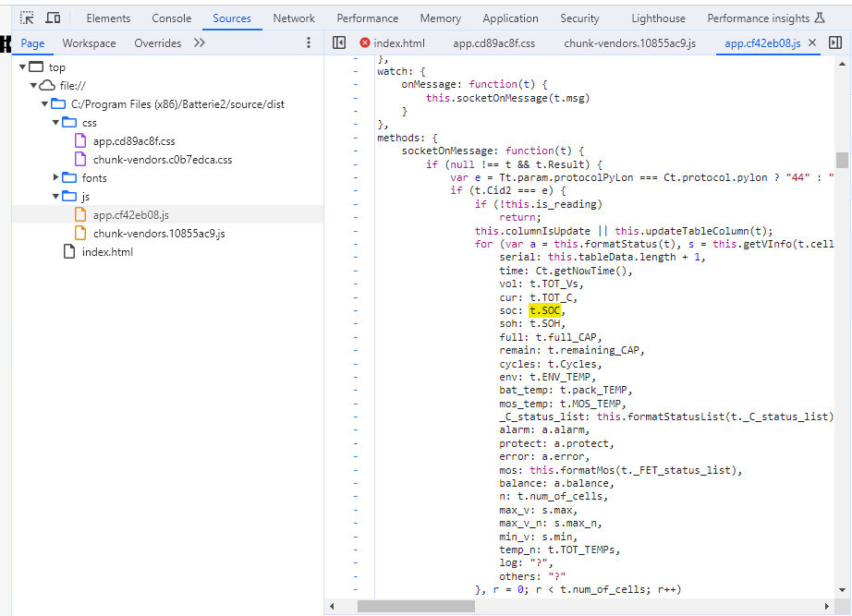
Task: Switch to app.cd89ac8f.css editor tab
Action: [494, 42]
